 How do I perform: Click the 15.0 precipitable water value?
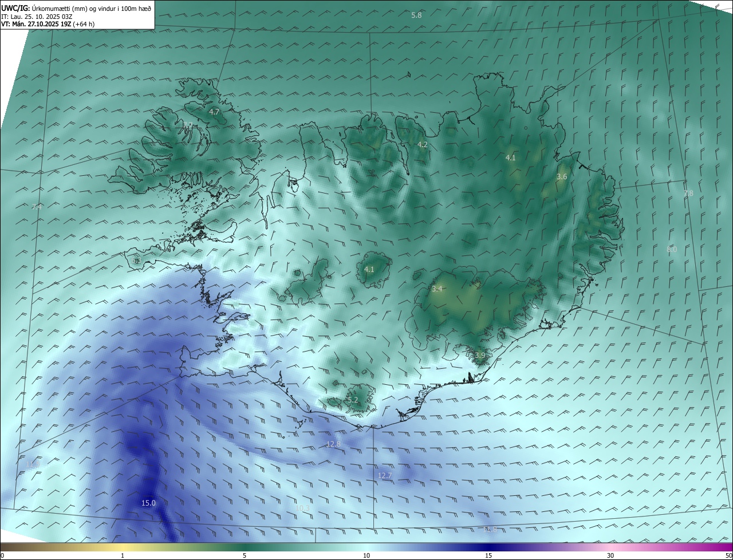(x=148, y=503)
